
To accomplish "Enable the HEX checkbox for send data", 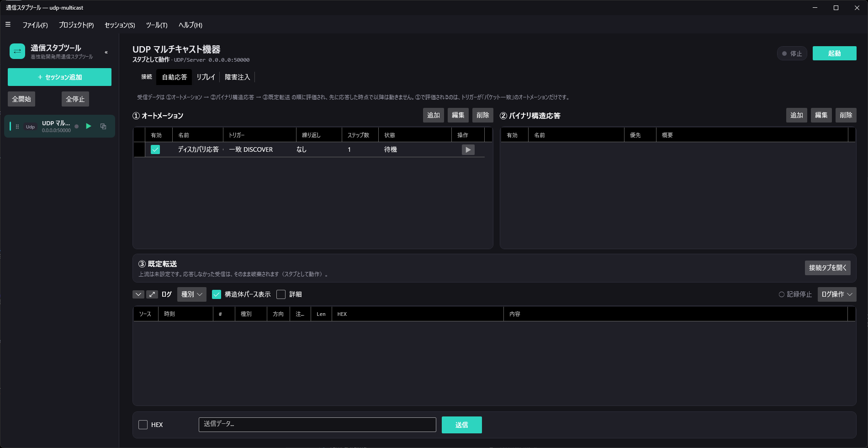I will point(143,425).
